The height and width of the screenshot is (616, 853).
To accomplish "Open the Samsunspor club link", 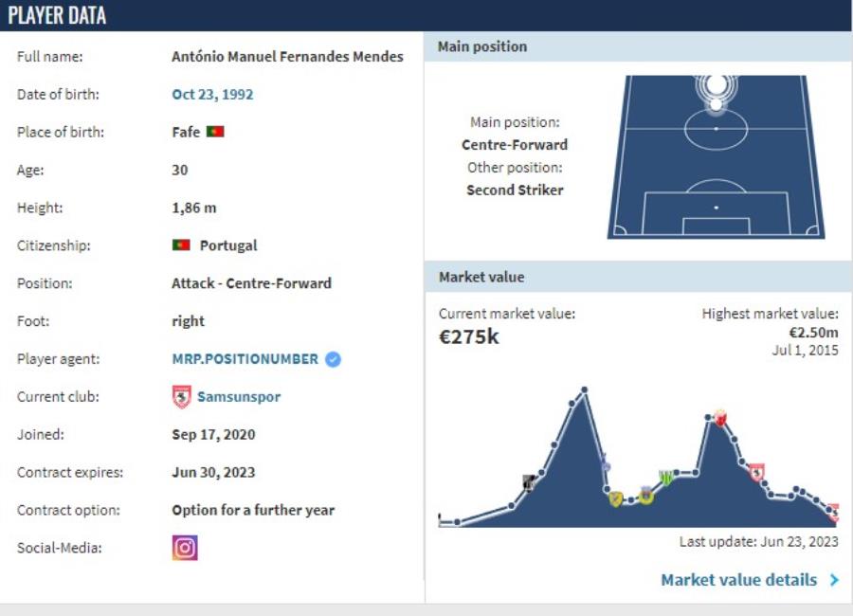I will (239, 397).
